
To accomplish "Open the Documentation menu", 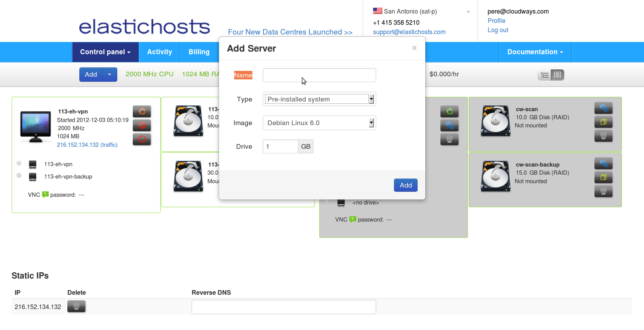I will click(535, 52).
